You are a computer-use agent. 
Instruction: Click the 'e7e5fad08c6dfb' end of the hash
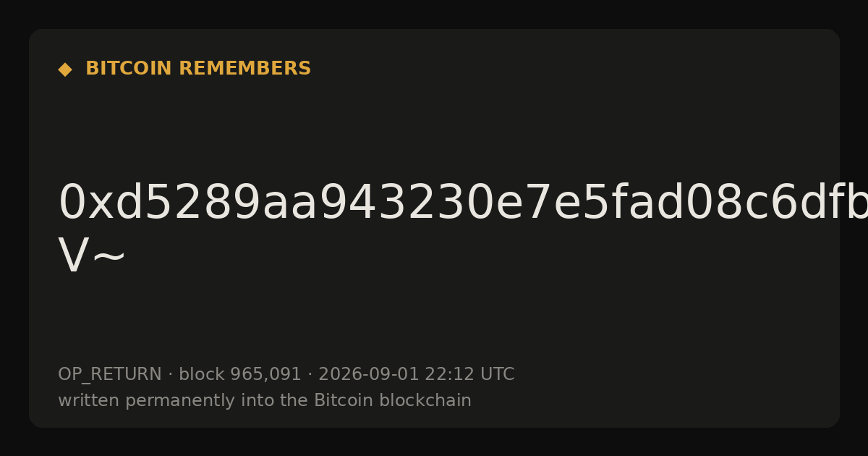click(711, 203)
